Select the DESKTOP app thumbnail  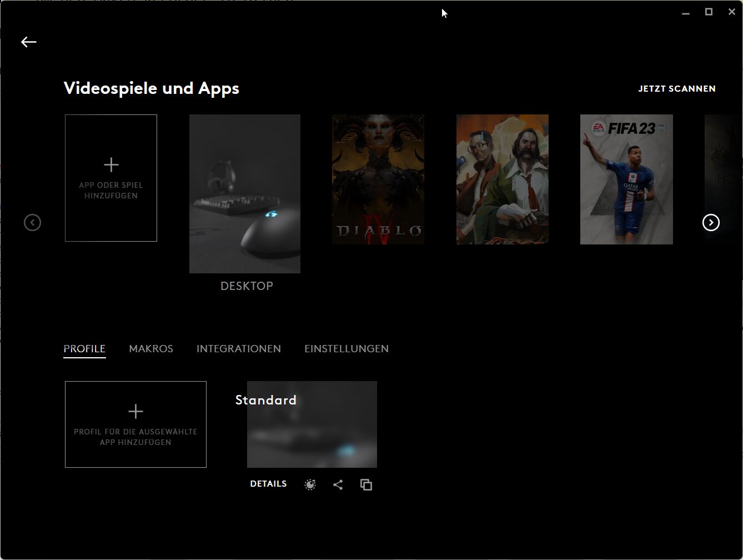pos(245,194)
